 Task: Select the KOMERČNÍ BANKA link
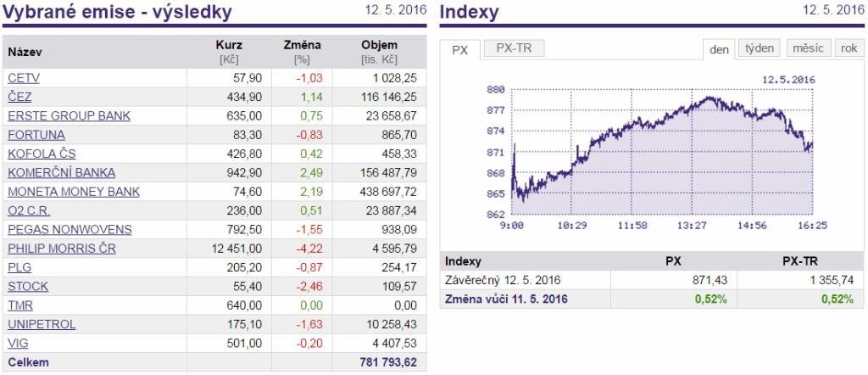click(61, 173)
